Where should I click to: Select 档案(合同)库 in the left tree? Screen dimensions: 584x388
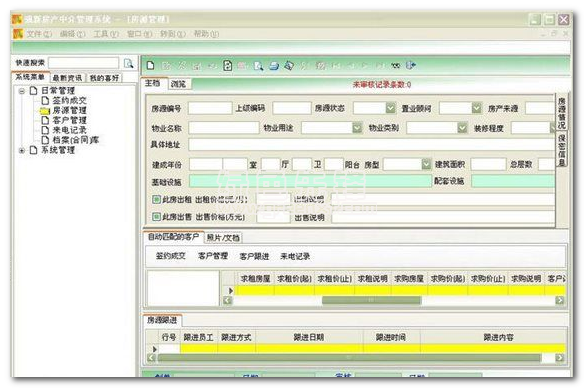(x=76, y=140)
